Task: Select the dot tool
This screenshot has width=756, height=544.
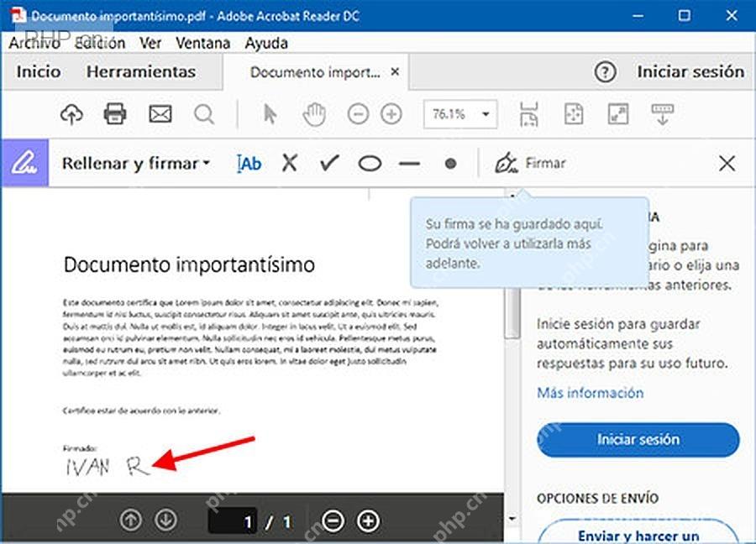Action: coord(451,164)
